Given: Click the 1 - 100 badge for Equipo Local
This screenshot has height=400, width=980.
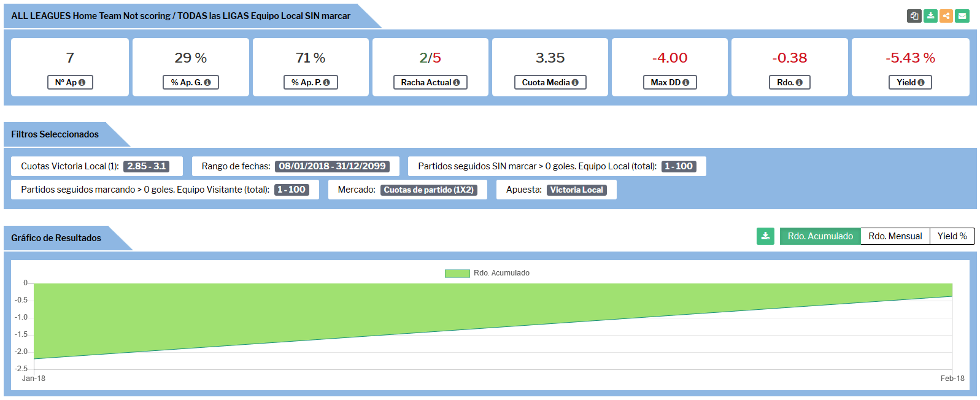Looking at the screenshot, I should (x=679, y=166).
